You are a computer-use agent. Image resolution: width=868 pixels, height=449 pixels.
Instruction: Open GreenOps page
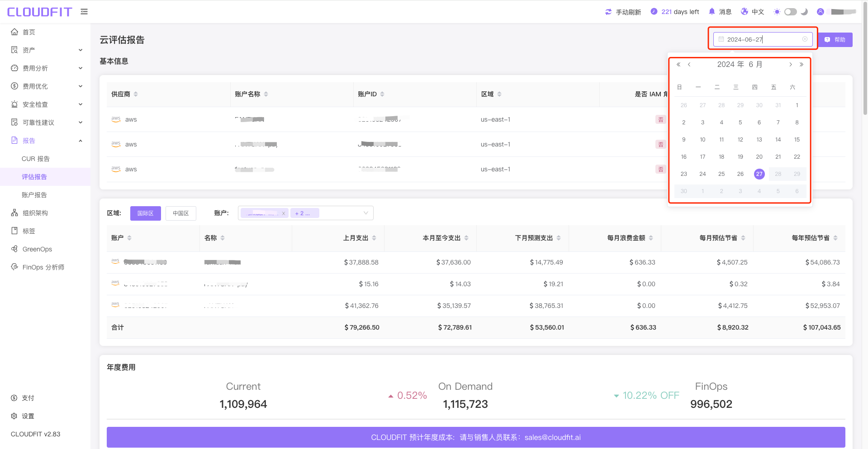tap(45, 249)
